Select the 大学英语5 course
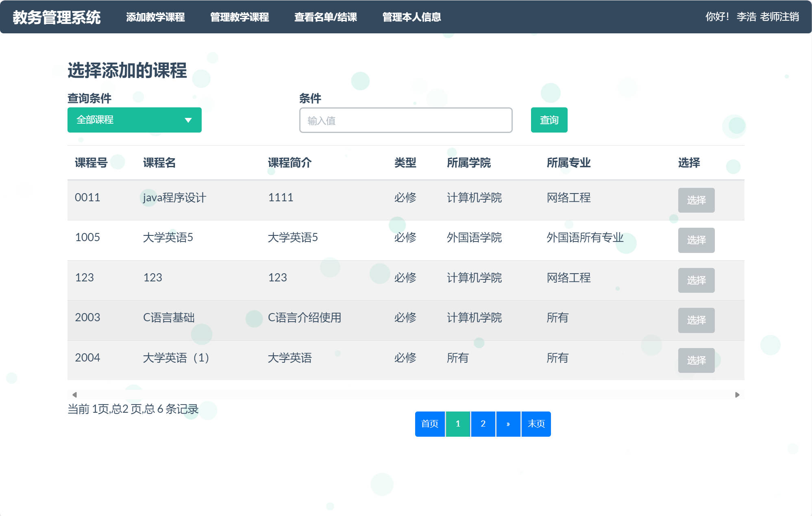 pyautogui.click(x=697, y=240)
